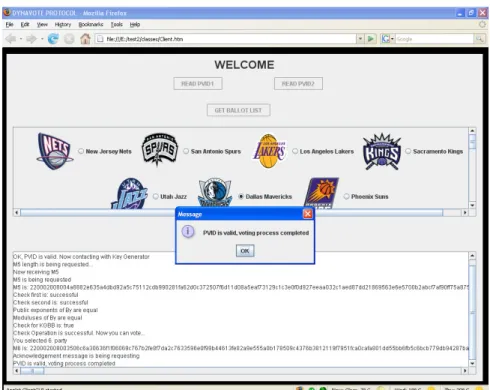
Task: Select Los Angeles Lakers radio button
Action: pyautogui.click(x=295, y=151)
